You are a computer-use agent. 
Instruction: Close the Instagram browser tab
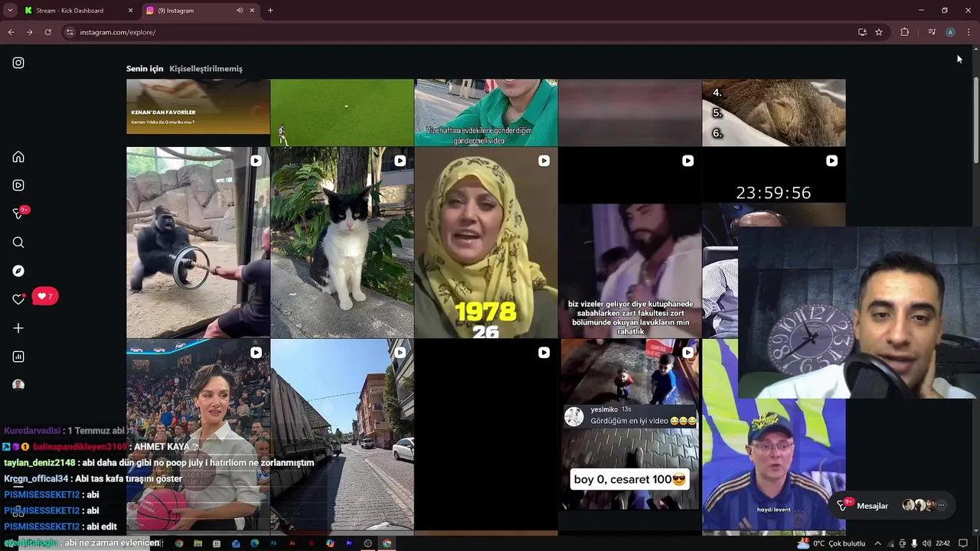252,11
